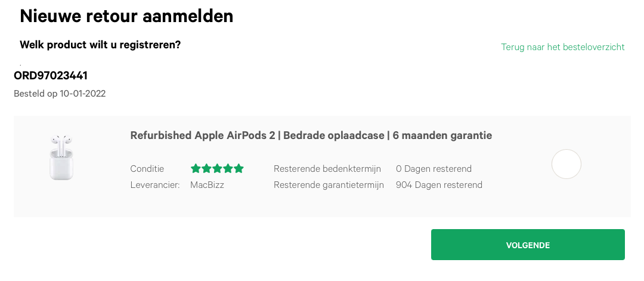Screen dimensions: 644x281
Task: Click the Resterende bedenktermijn label
Action: (327, 169)
